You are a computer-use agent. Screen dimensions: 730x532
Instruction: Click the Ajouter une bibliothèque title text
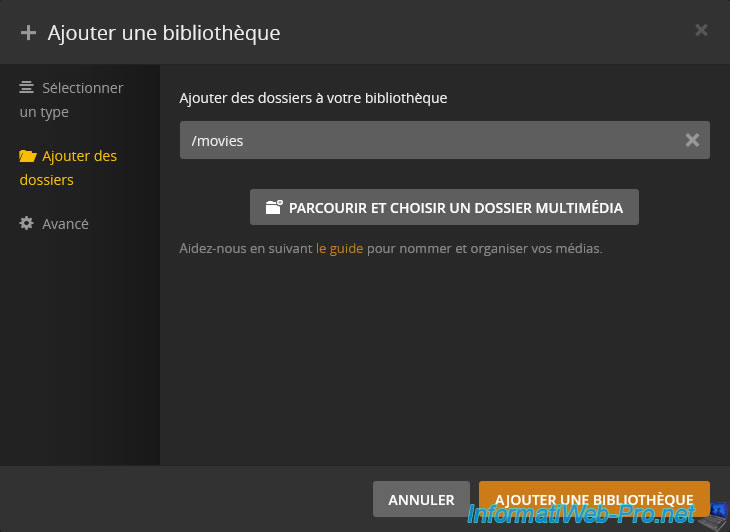click(x=164, y=32)
